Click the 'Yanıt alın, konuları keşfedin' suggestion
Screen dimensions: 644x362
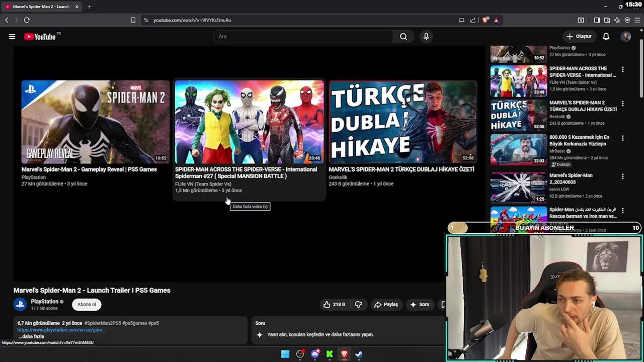click(x=320, y=334)
